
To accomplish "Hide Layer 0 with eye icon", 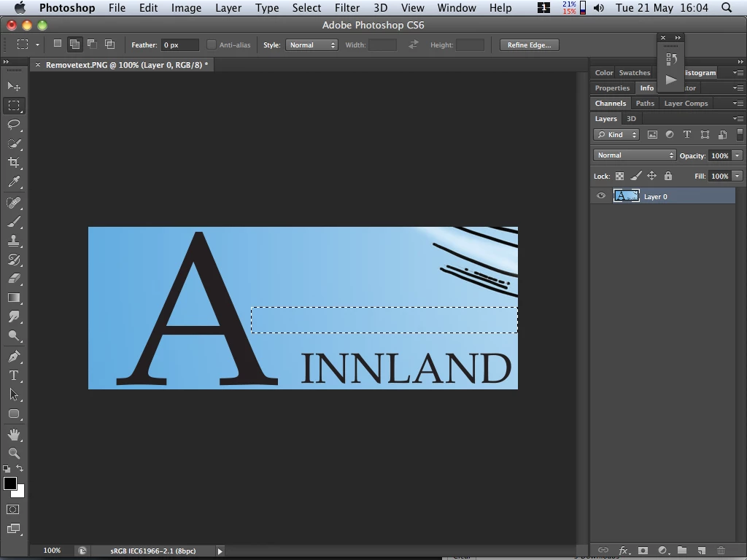I will pos(601,195).
